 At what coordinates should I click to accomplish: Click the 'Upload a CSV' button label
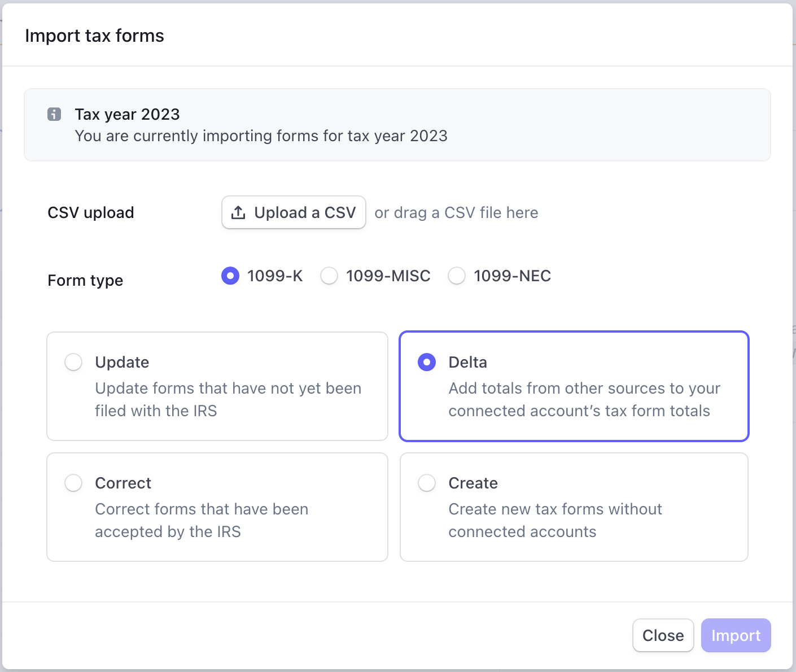(305, 212)
